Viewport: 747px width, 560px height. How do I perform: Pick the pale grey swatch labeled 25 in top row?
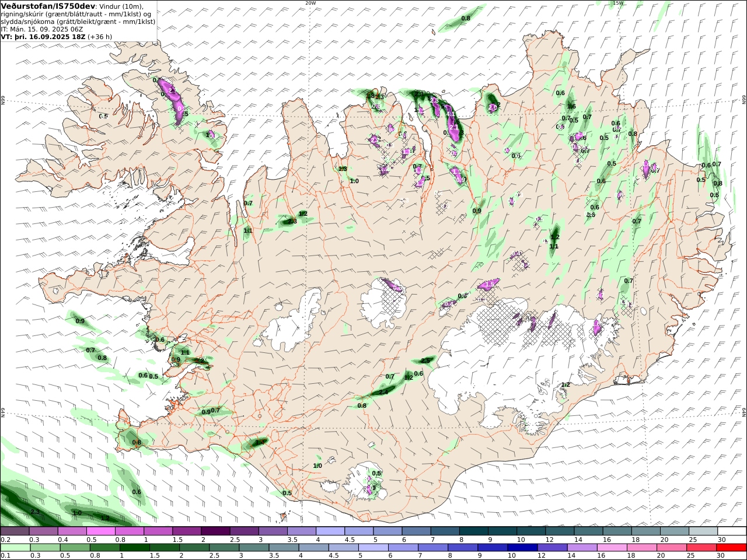point(702,531)
